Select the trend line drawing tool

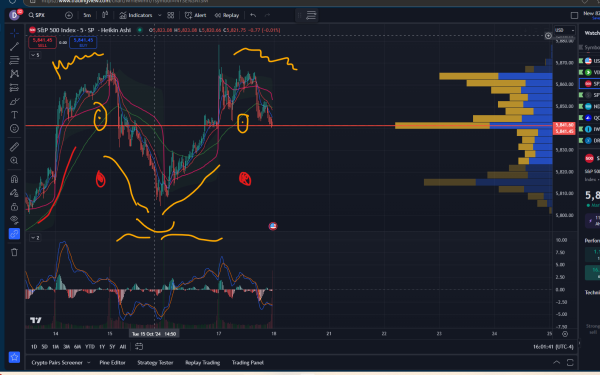(14, 47)
